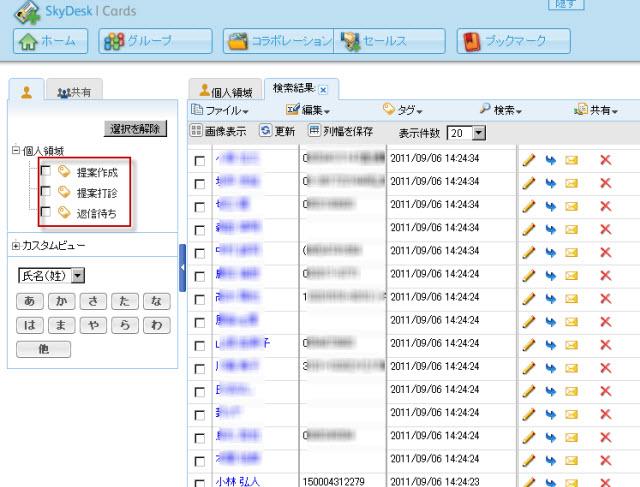Filter names by か button

tap(61, 301)
